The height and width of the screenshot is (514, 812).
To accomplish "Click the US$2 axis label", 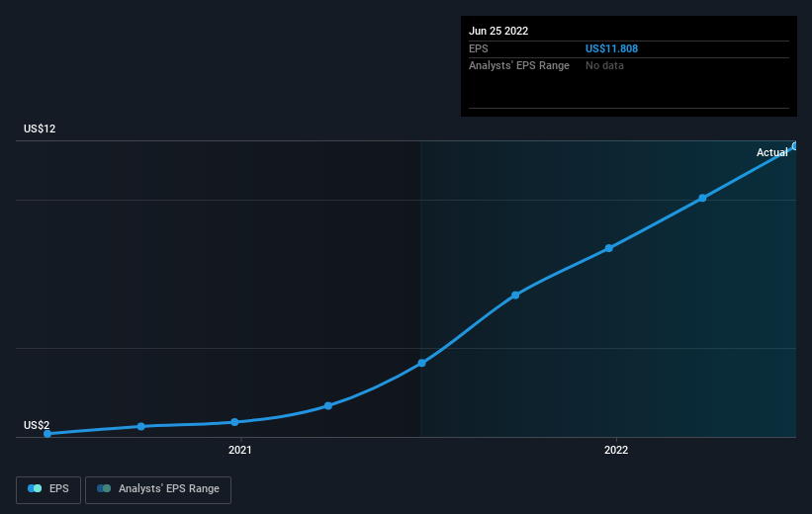I will pos(37,425).
